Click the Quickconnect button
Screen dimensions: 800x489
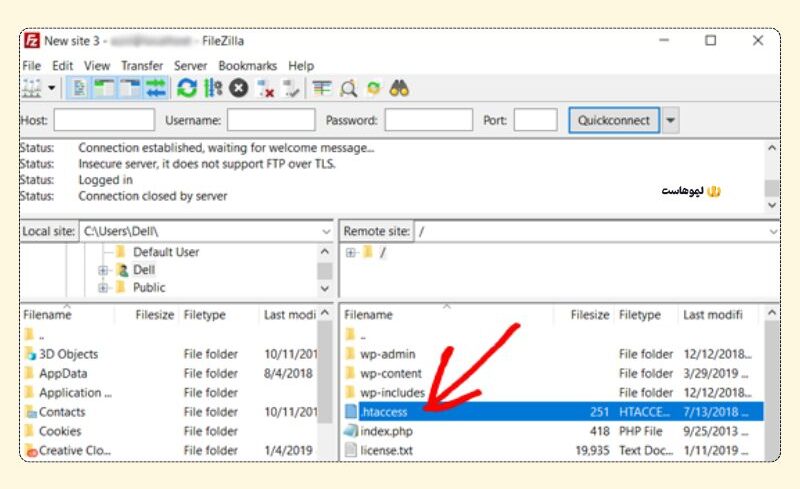[614, 121]
